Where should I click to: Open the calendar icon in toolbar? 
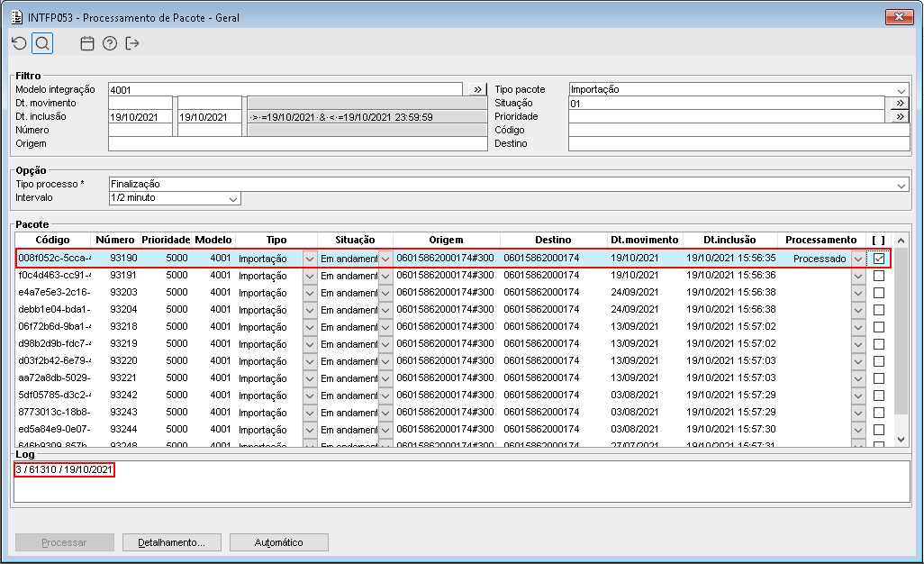pyautogui.click(x=87, y=43)
